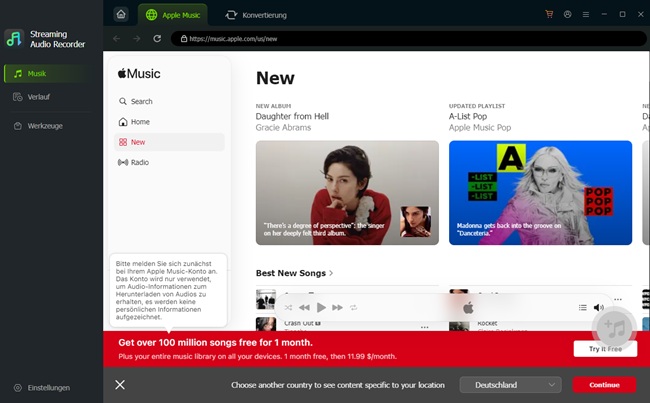
Task: Click the small album cover on Gracie Abrams card
Action: pyautogui.click(x=415, y=221)
